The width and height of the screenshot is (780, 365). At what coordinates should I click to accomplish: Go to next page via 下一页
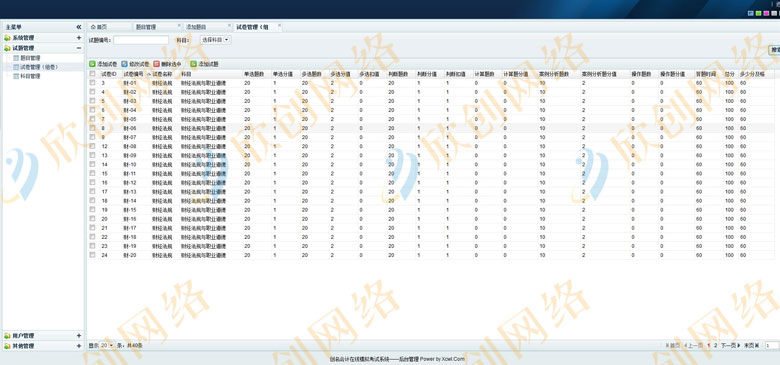731,345
